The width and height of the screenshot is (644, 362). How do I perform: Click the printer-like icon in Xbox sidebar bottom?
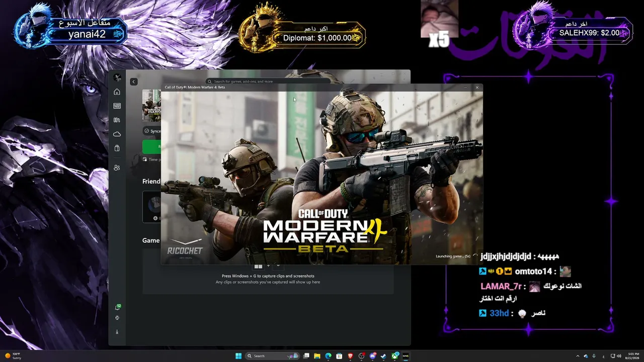[x=117, y=318]
